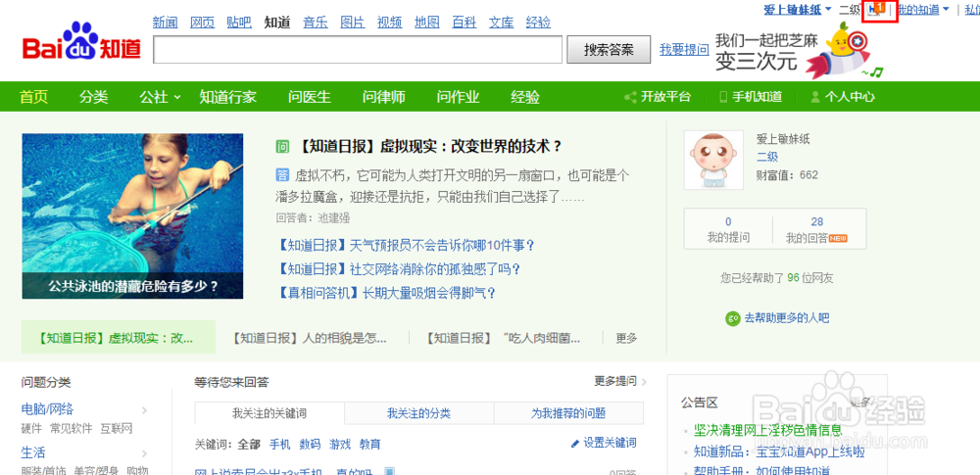Expand the 电脑/网络 category arrow
The image size is (980, 475).
[144, 410]
